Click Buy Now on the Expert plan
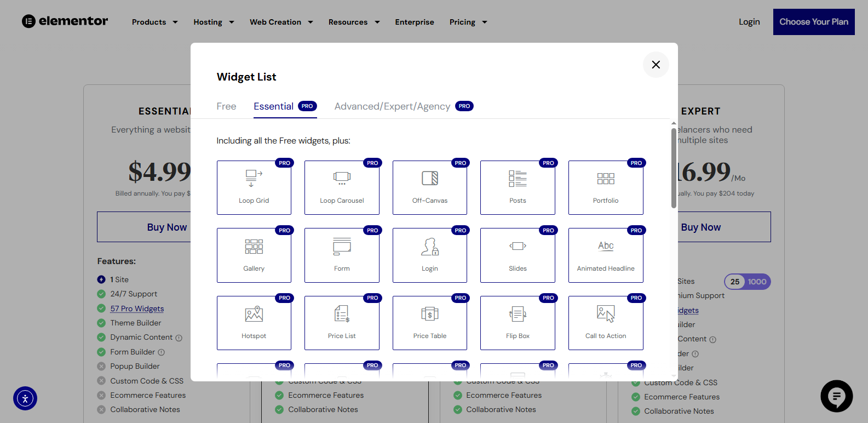 [724, 227]
